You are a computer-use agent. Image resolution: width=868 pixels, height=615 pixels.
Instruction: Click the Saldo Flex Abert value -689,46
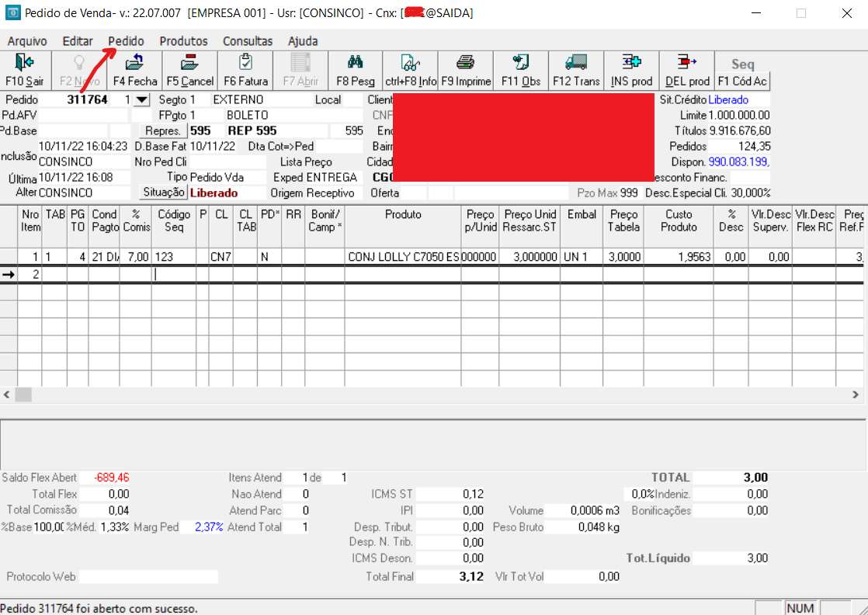(x=112, y=477)
